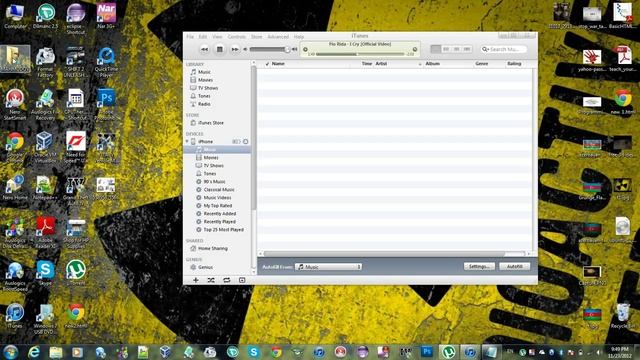Open the Advanced menu
The height and width of the screenshot is (360, 640).
(x=278, y=37)
